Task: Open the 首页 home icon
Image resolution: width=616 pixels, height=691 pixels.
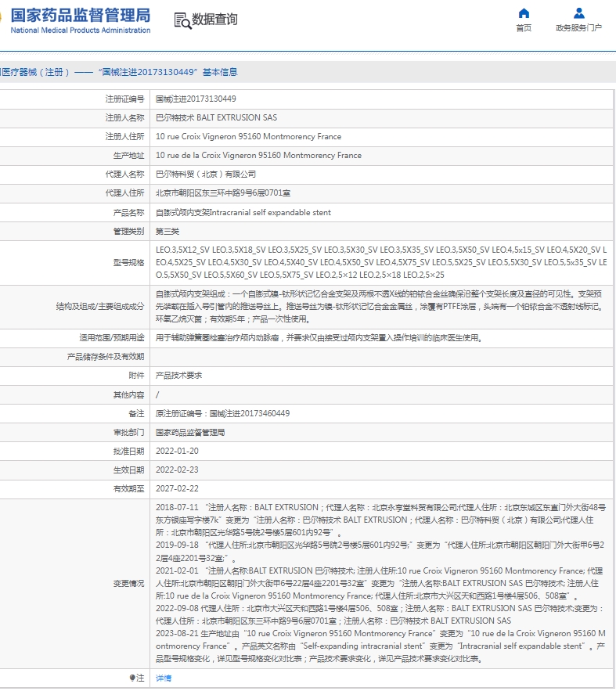Action: [524, 13]
